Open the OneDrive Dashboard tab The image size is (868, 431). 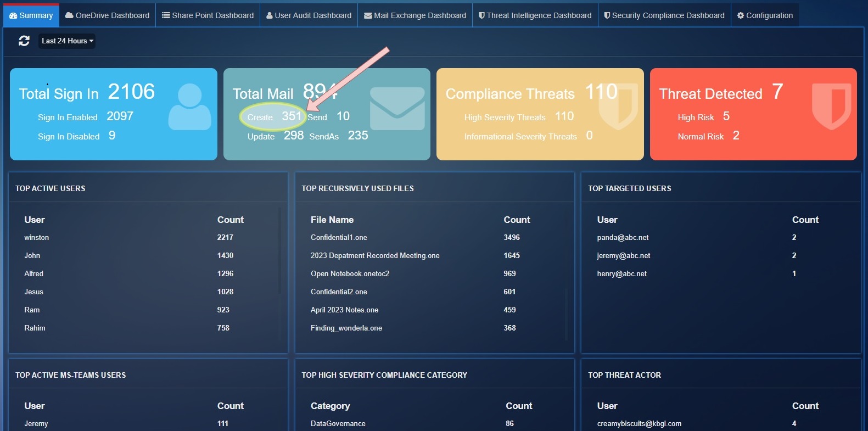pyautogui.click(x=107, y=15)
